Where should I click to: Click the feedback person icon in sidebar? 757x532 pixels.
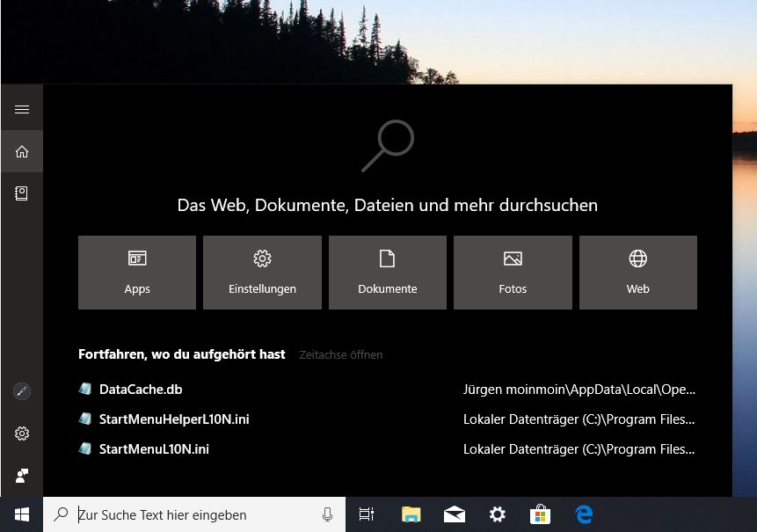[x=22, y=476]
